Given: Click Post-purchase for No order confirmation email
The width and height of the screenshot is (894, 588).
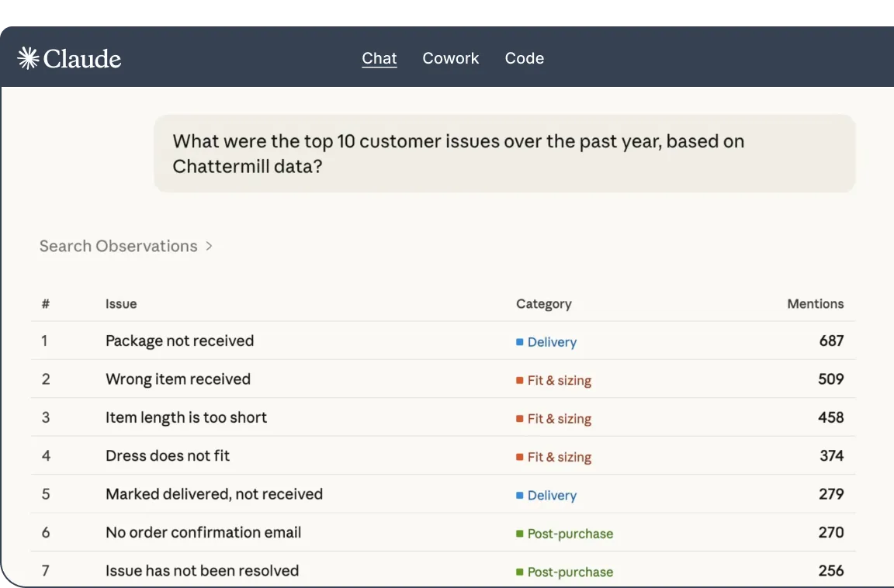Looking at the screenshot, I should coord(570,533).
